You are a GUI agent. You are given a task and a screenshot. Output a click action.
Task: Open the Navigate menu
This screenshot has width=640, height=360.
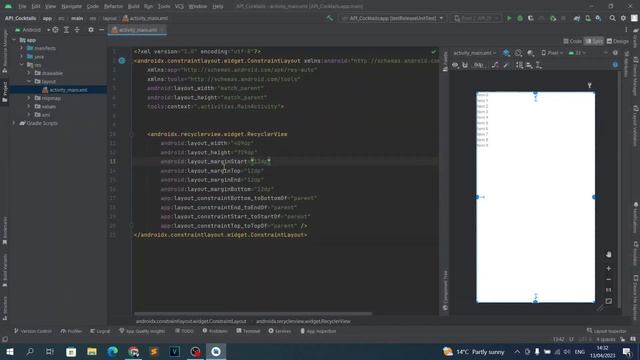[71, 6]
